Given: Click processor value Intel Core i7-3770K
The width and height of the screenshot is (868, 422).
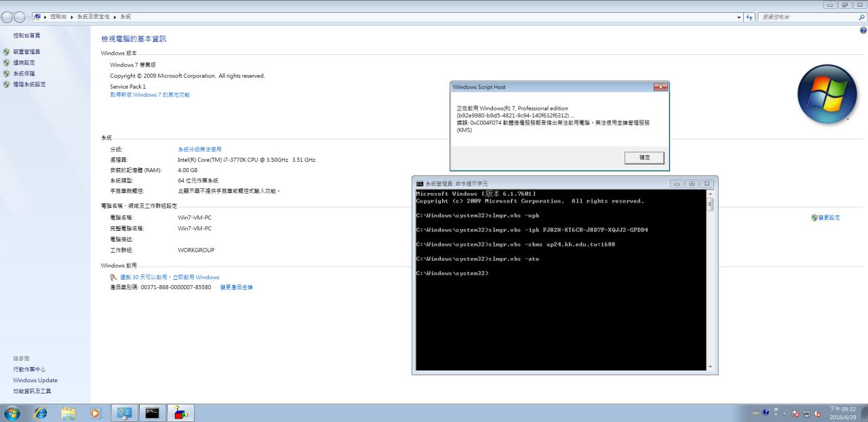Looking at the screenshot, I should coord(246,160).
